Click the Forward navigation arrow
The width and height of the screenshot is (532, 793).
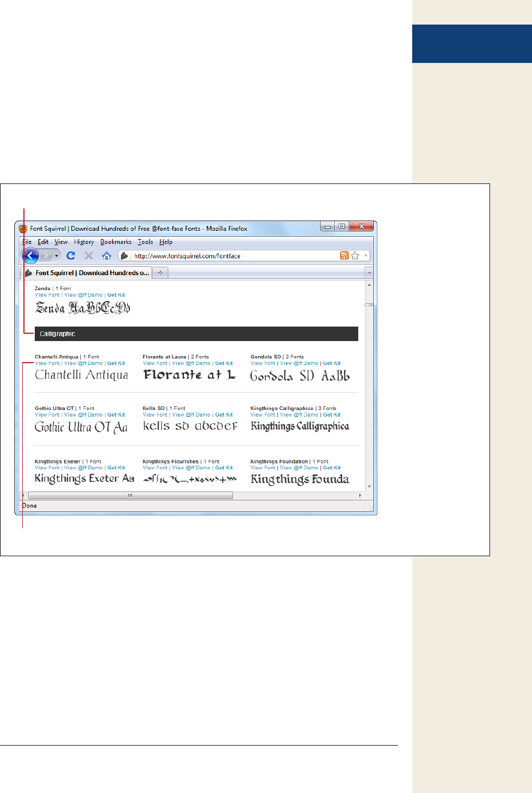(x=47, y=255)
